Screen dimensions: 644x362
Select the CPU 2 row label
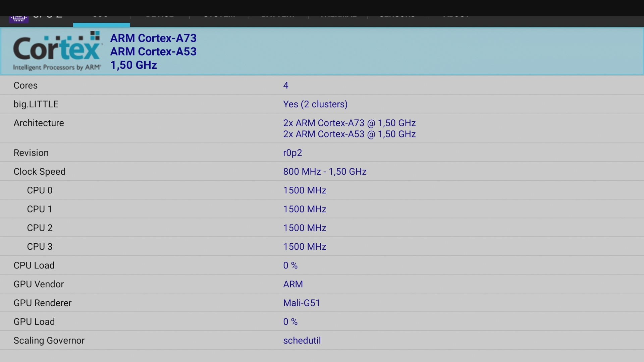(40, 228)
